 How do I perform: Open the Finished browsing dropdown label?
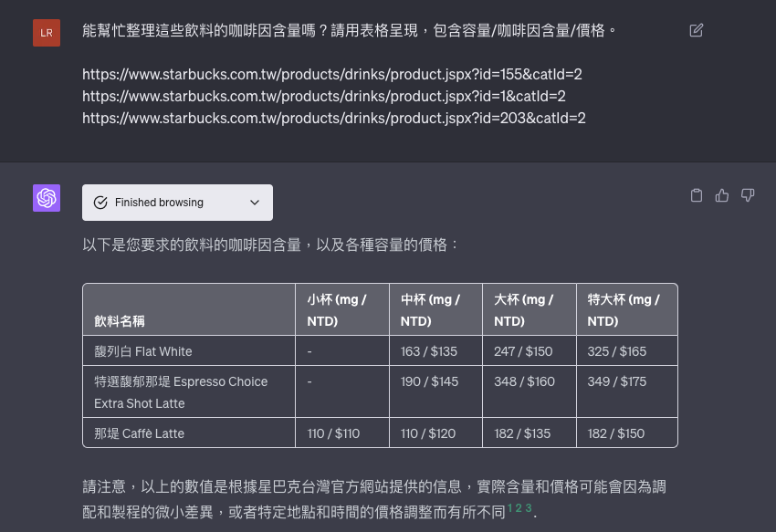[159, 203]
